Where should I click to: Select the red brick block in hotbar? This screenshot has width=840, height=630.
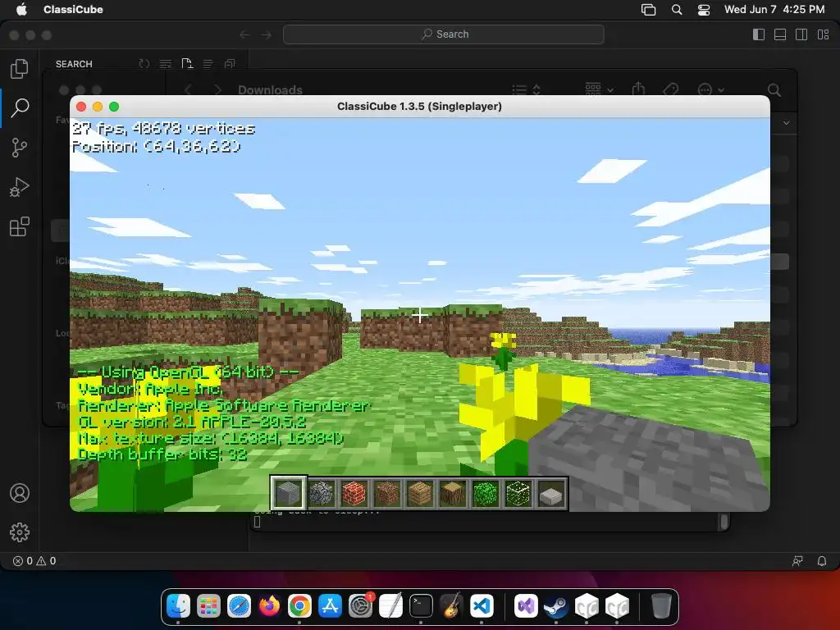[x=354, y=493]
